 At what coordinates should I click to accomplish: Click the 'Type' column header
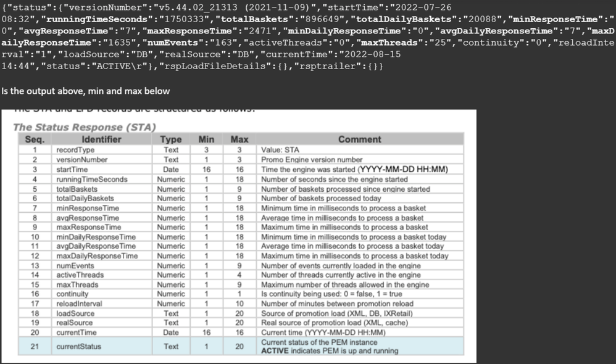tap(171, 139)
